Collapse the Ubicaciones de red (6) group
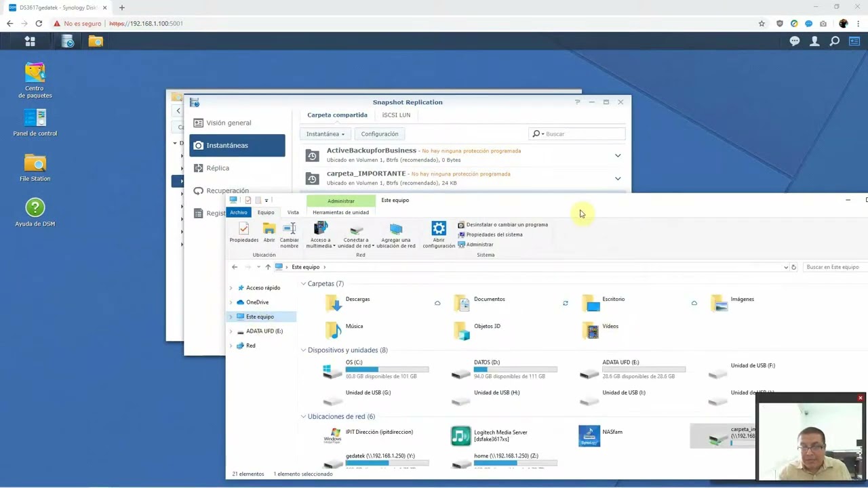 pos(303,416)
